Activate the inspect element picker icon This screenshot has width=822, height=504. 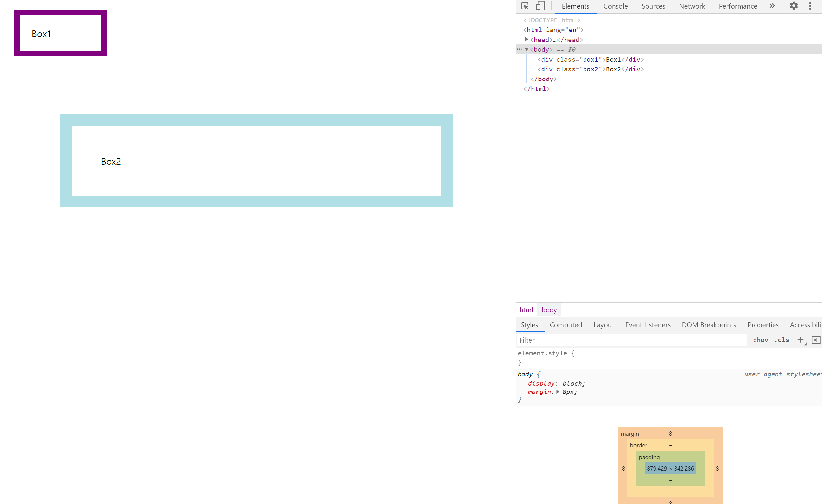point(525,6)
